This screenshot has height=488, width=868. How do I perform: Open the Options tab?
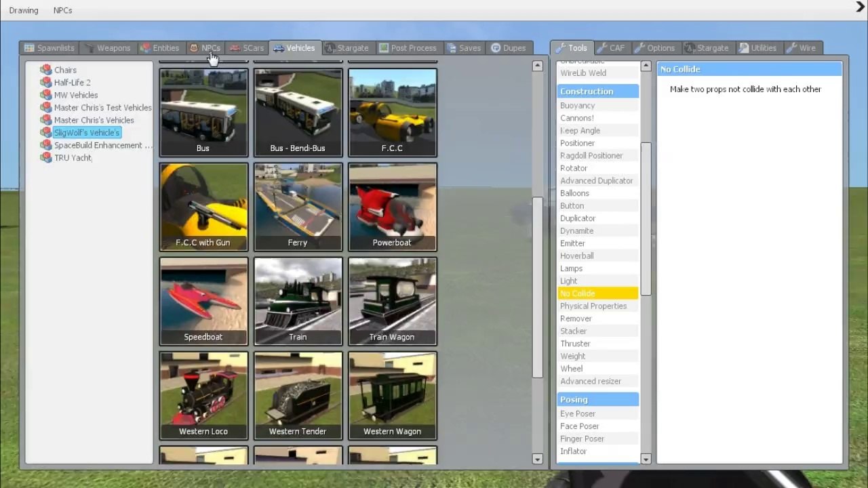point(655,48)
